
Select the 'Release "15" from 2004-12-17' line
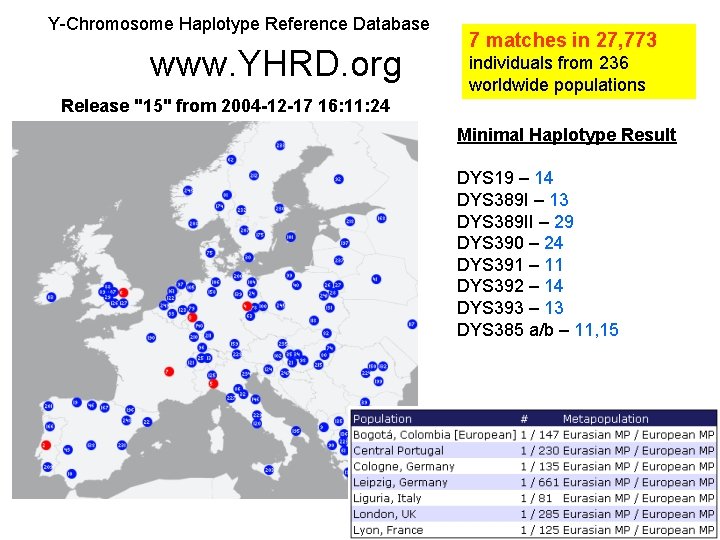(x=225, y=106)
